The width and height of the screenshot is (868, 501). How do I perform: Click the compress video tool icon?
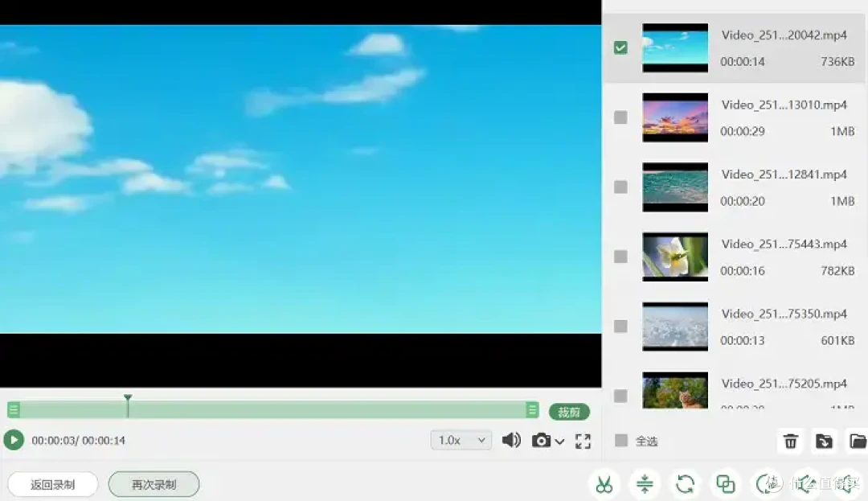pyautogui.click(x=645, y=484)
